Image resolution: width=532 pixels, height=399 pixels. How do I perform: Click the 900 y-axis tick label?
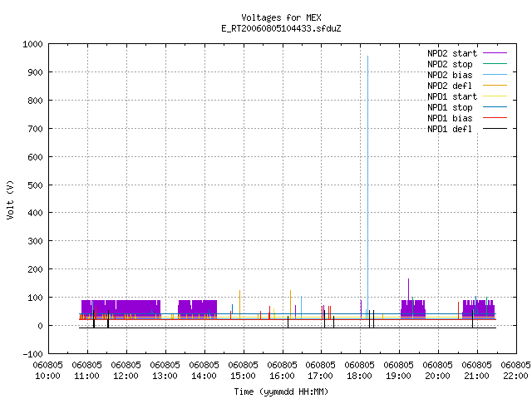(x=35, y=72)
